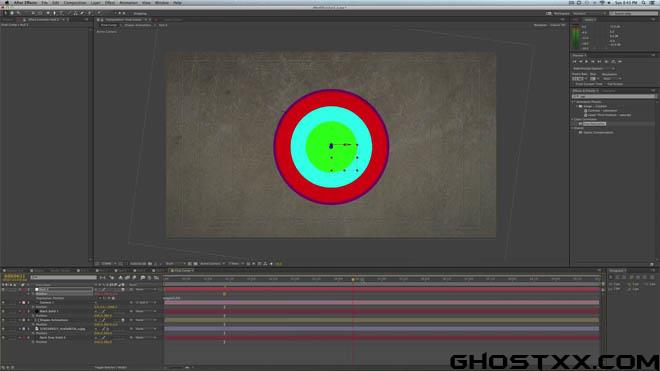Select the Zoom magnifier tool in toolbar
Image resolution: width=660 pixels, height=371 pixels.
[x=18, y=13]
